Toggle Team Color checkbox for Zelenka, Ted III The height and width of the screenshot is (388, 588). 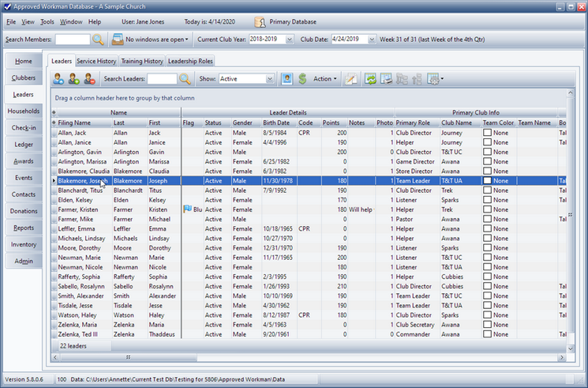click(487, 334)
